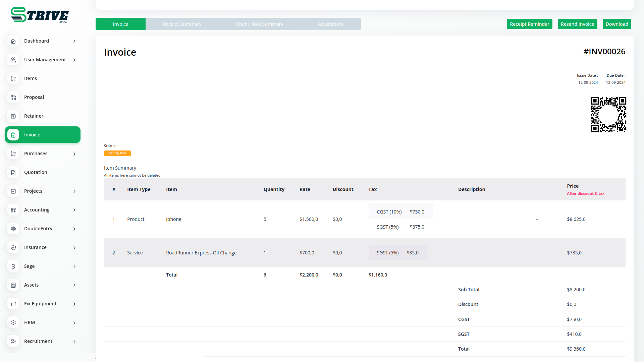Image resolution: width=644 pixels, height=362 pixels.
Task: Click the Items cart icon
Action: (13, 78)
